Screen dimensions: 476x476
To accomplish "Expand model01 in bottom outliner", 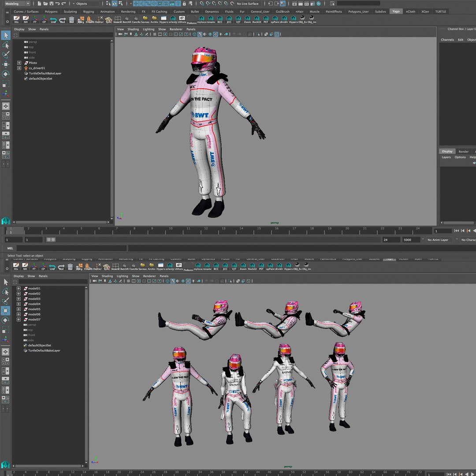I will point(19,288).
